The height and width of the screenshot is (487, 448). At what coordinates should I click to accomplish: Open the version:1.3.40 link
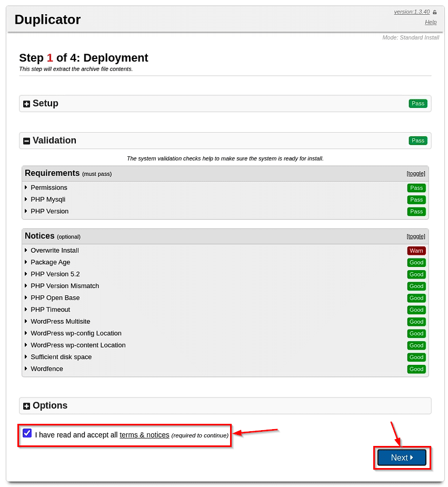click(412, 12)
